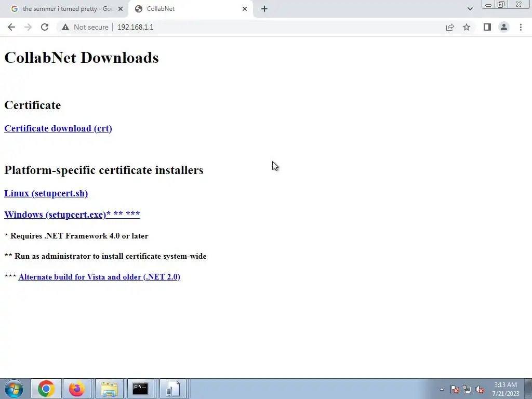Viewport: 532px width, 399px height.
Task: Open the Not secure site warning
Action: tap(85, 27)
